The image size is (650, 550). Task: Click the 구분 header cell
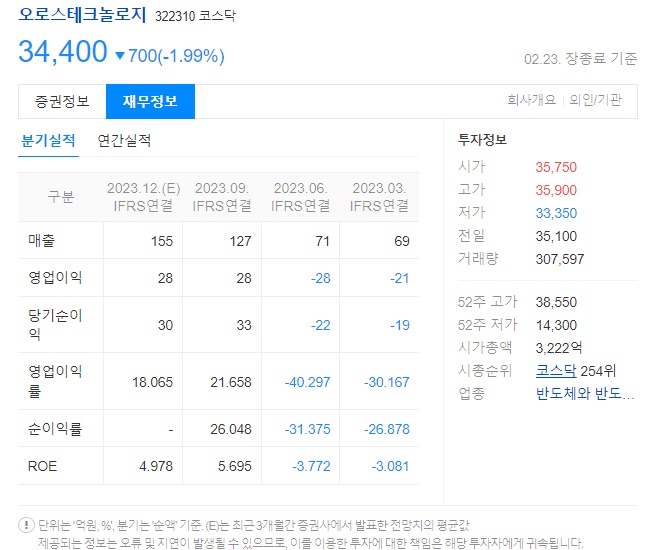[61, 196]
